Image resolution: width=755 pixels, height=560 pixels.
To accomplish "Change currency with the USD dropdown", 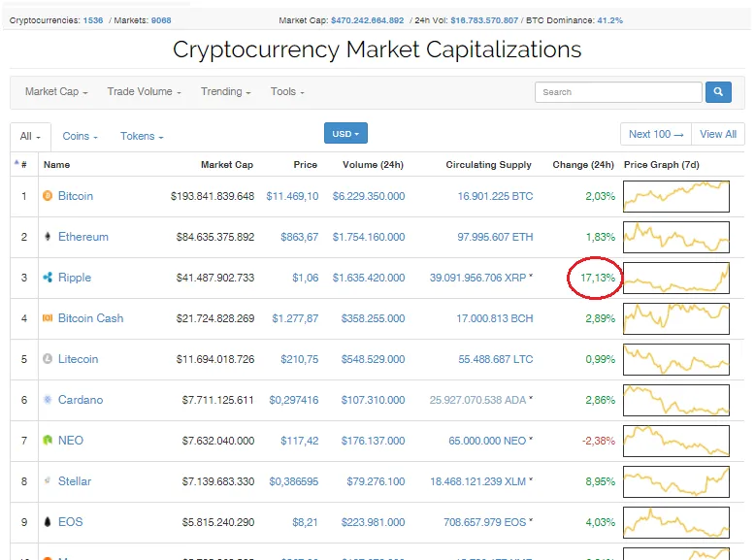I will [x=345, y=133].
